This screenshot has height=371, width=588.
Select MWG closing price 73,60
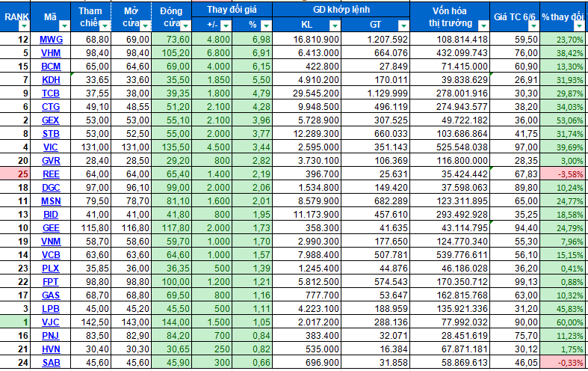[172, 40]
